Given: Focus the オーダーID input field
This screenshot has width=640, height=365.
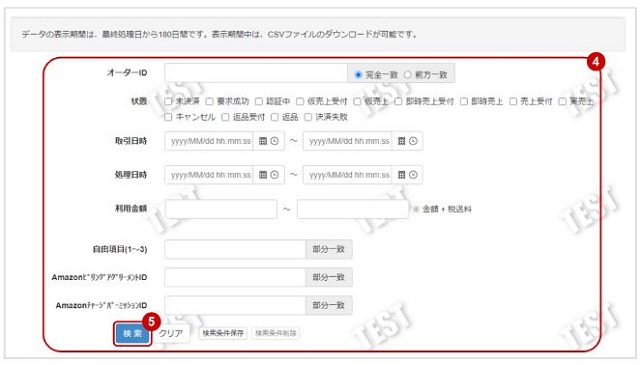Looking at the screenshot, I should [256, 73].
